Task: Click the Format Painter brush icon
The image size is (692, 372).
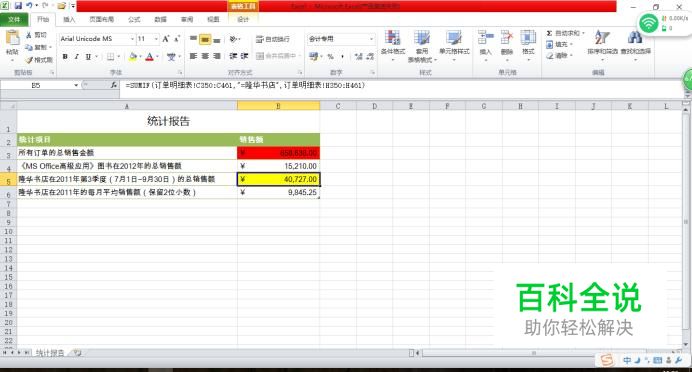Action: (30, 60)
